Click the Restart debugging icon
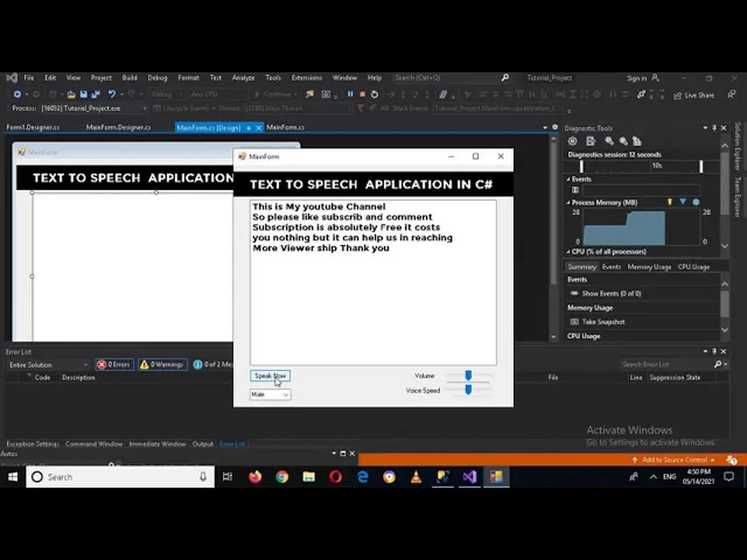The width and height of the screenshot is (747, 560). [x=373, y=94]
